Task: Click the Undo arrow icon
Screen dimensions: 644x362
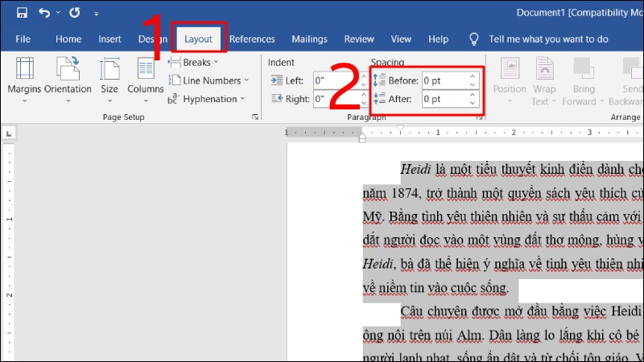Action: (44, 14)
